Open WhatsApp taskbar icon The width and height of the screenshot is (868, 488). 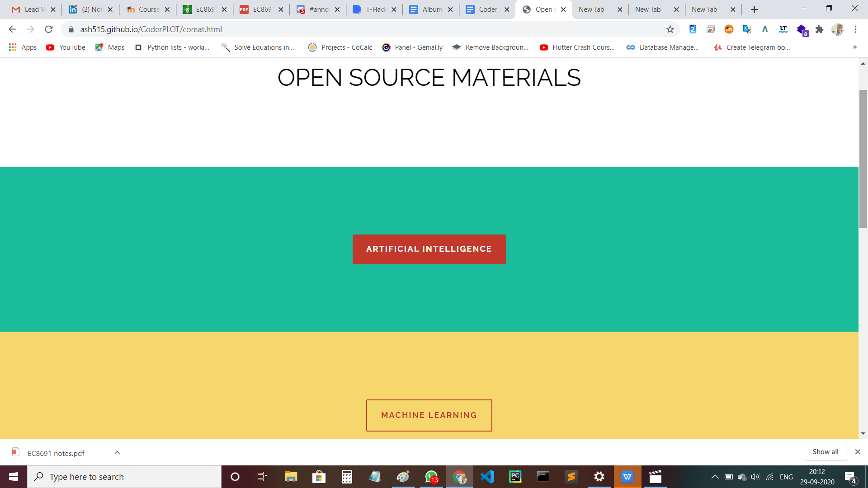[x=431, y=477]
